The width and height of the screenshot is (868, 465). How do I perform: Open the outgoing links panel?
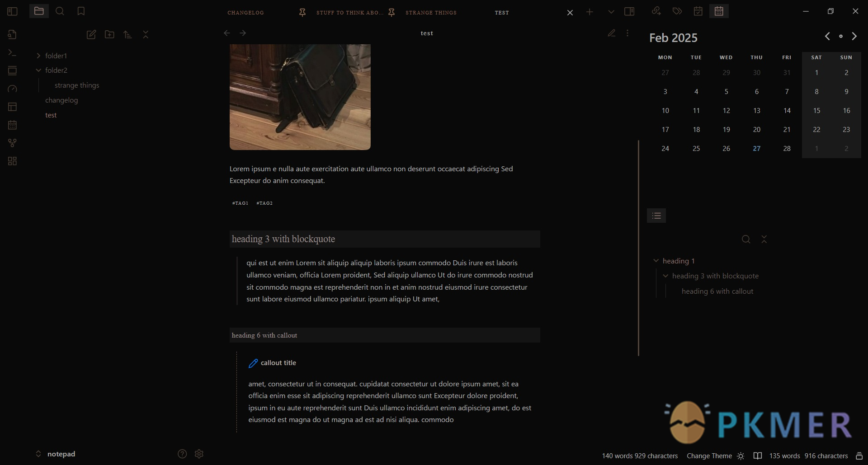656,11
